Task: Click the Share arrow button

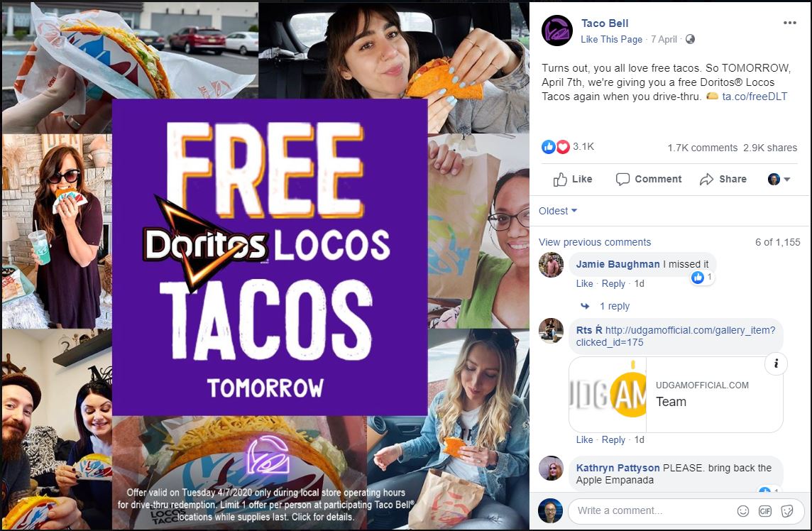Action: pos(723,179)
